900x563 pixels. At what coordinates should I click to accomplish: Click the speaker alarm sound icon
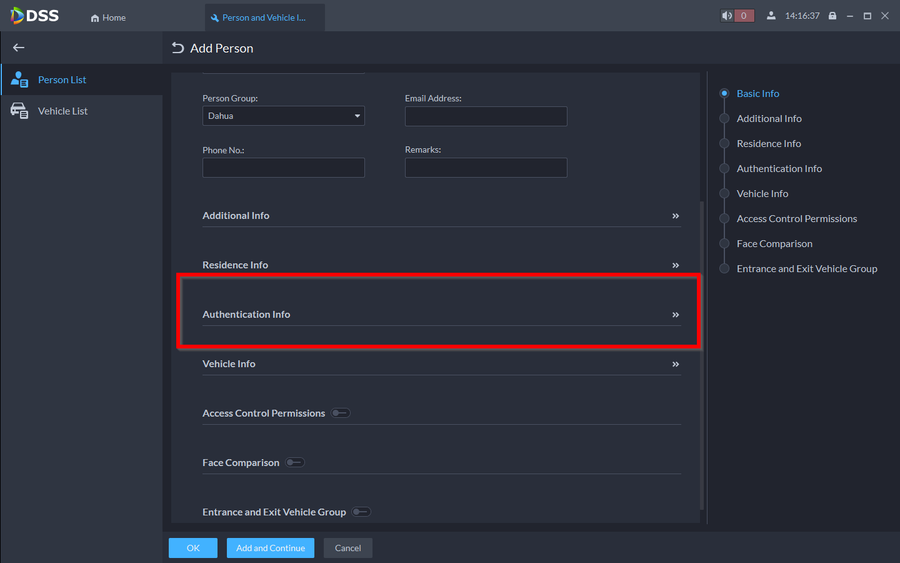tap(727, 16)
